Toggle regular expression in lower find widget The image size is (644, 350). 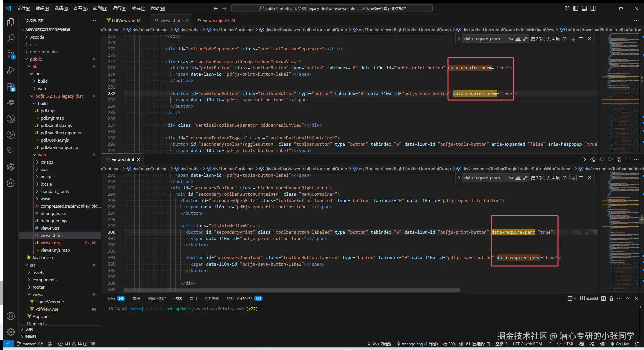(525, 178)
